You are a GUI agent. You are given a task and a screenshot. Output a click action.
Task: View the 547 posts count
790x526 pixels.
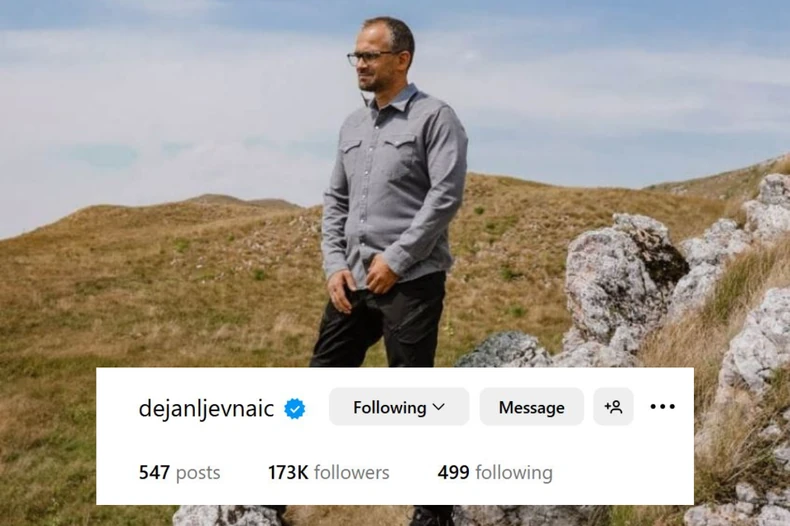179,473
